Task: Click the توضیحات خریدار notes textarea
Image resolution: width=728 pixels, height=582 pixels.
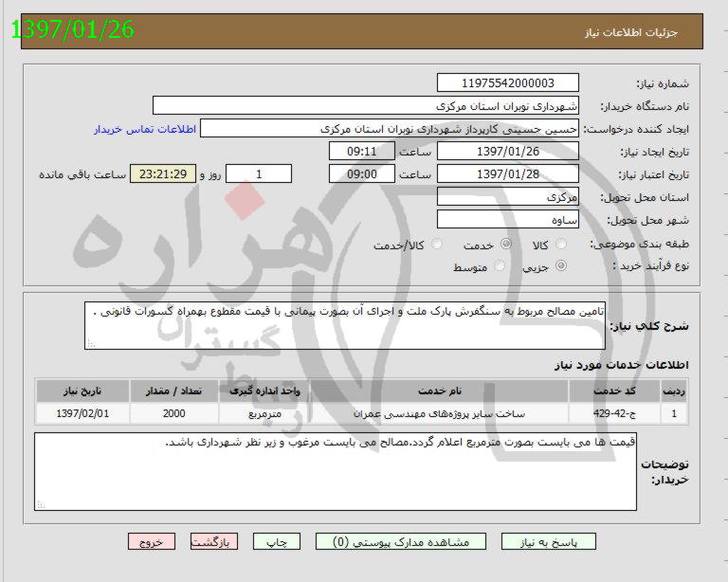Action: coord(336,471)
